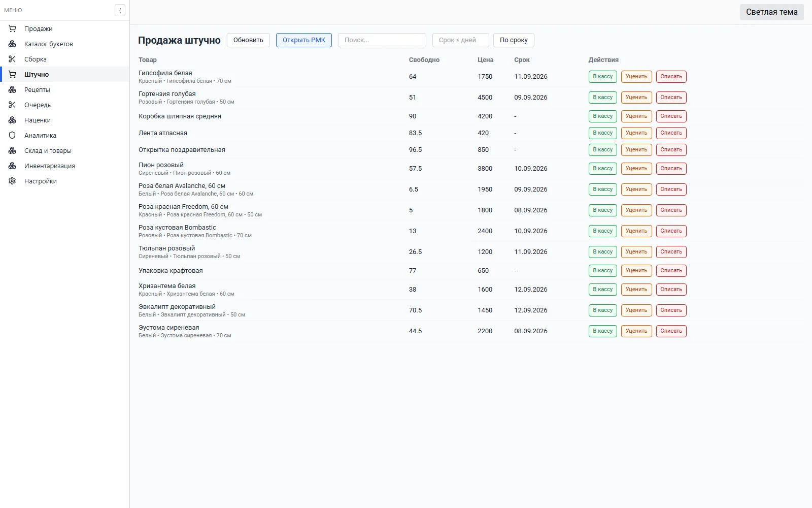Click the cart icon beside Штучно
Image resolution: width=812 pixels, height=508 pixels.
pyautogui.click(x=12, y=74)
